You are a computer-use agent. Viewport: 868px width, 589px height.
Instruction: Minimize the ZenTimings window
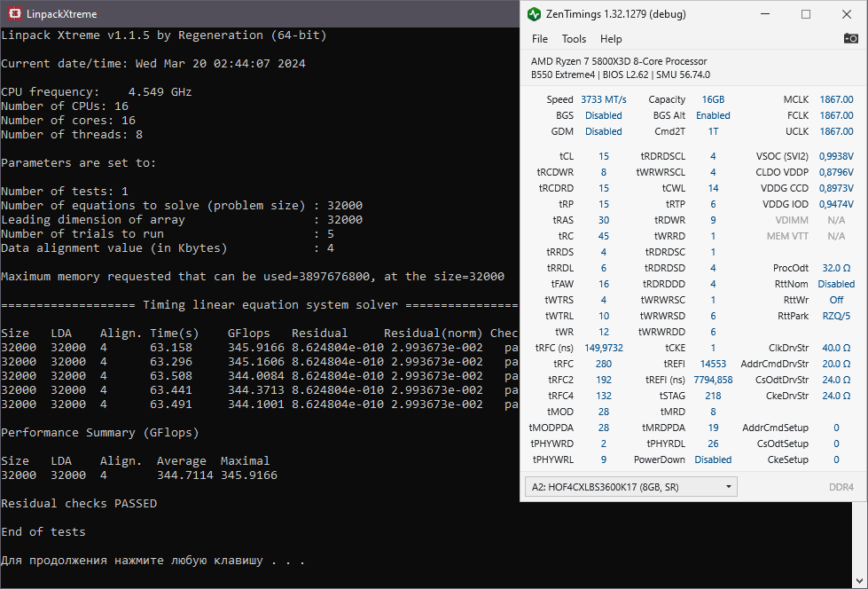[765, 14]
